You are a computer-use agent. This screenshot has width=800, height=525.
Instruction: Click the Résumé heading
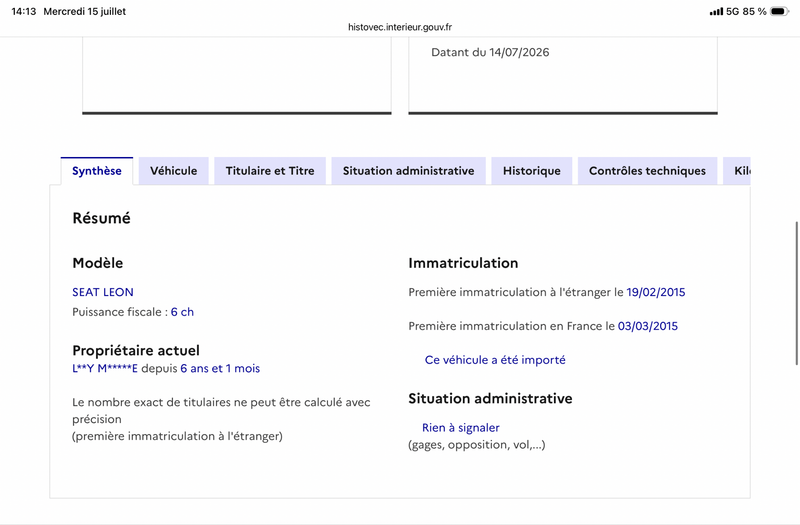[x=102, y=218]
